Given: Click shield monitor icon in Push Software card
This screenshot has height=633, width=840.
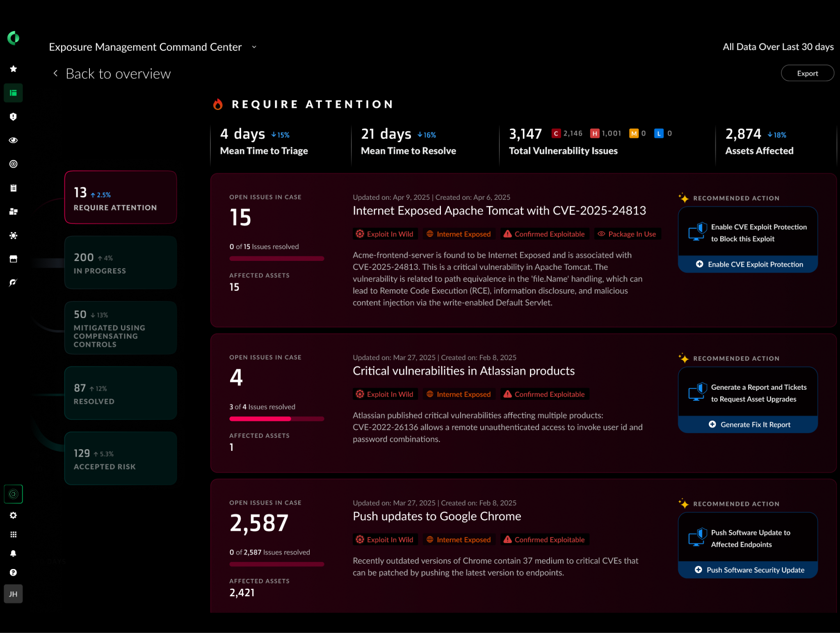Looking at the screenshot, I should point(698,538).
